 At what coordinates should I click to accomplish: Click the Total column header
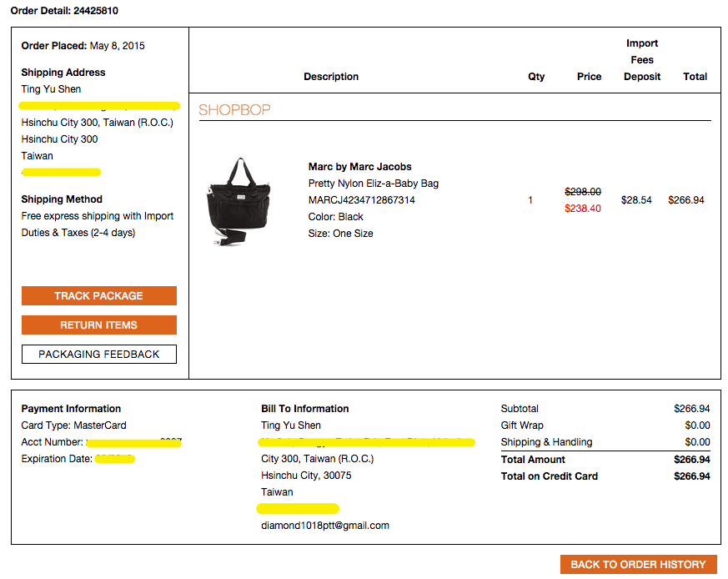pos(695,77)
